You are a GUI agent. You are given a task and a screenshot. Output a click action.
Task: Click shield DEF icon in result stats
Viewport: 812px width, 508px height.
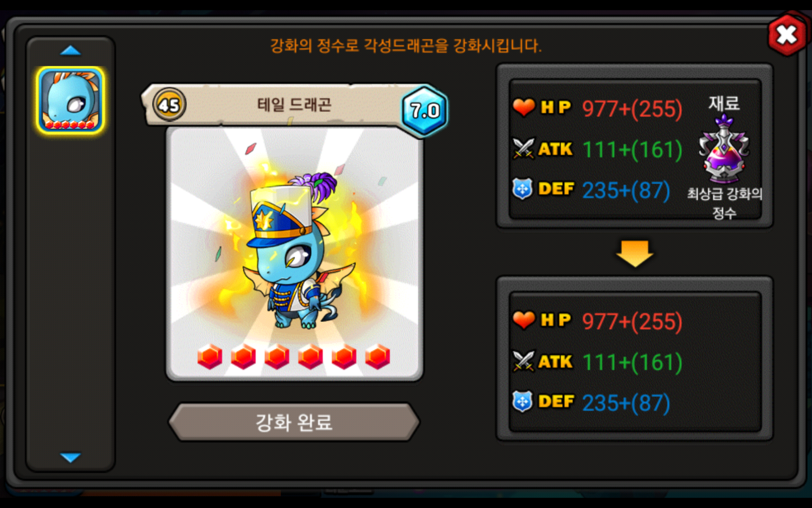coord(523,402)
